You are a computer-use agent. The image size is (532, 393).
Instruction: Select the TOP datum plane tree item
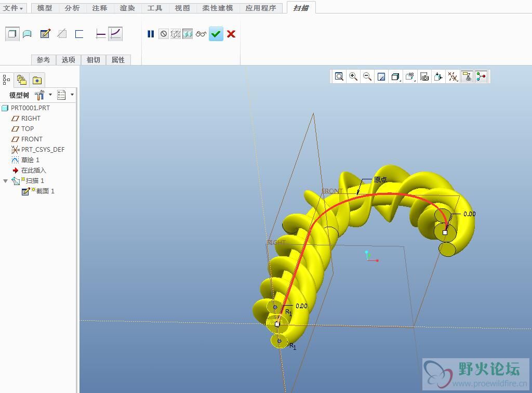[x=23, y=128]
